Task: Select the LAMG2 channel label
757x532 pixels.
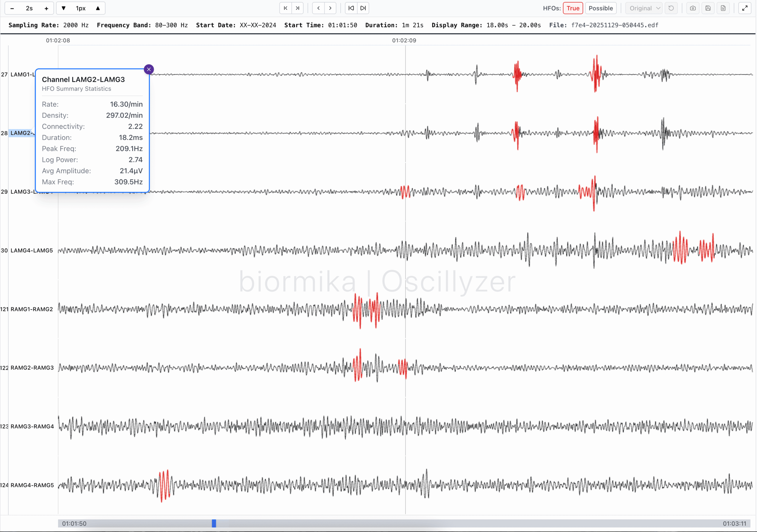Action: [x=22, y=133]
